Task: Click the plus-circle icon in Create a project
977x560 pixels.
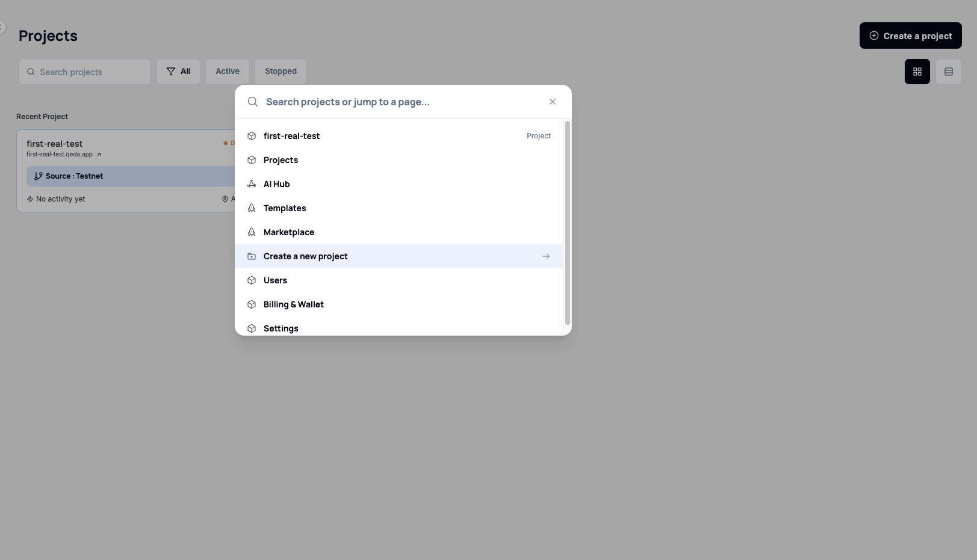Action: coord(874,35)
